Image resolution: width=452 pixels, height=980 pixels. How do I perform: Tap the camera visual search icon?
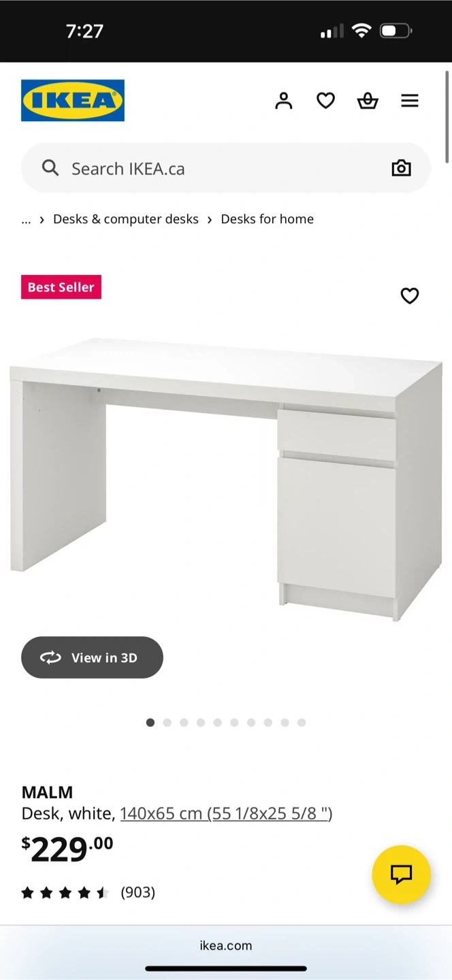point(402,168)
